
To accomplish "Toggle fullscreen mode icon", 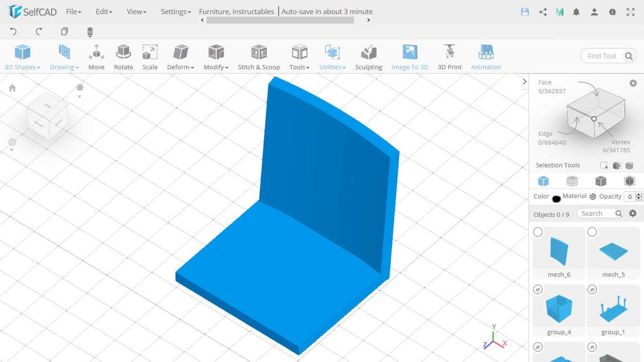I will [630, 12].
